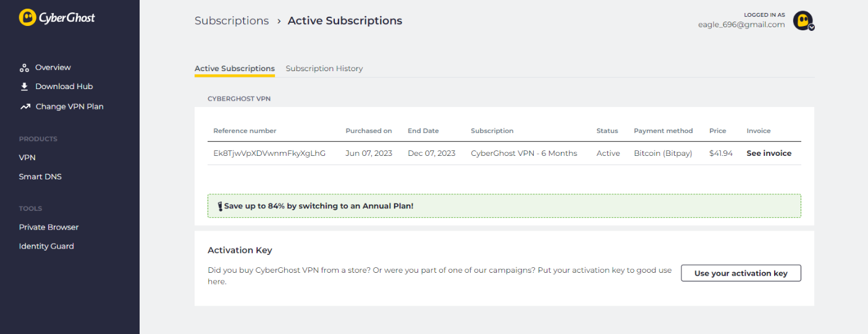Click CyberGhost VPN - 6 Months cell

pyautogui.click(x=524, y=153)
